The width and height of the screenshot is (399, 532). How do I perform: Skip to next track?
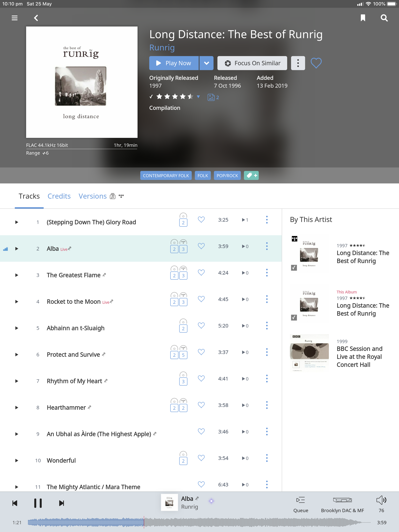(61, 503)
